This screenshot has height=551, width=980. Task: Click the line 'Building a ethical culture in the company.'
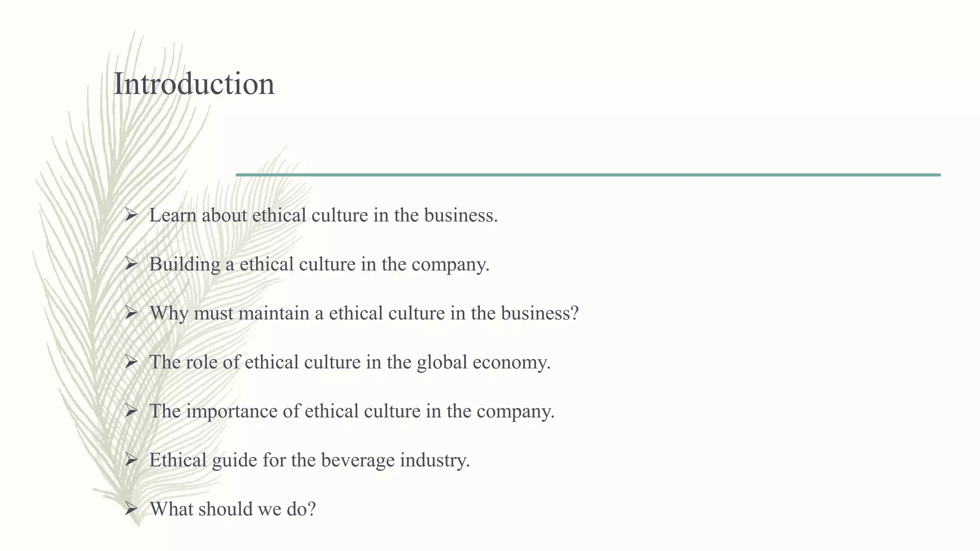[319, 264]
